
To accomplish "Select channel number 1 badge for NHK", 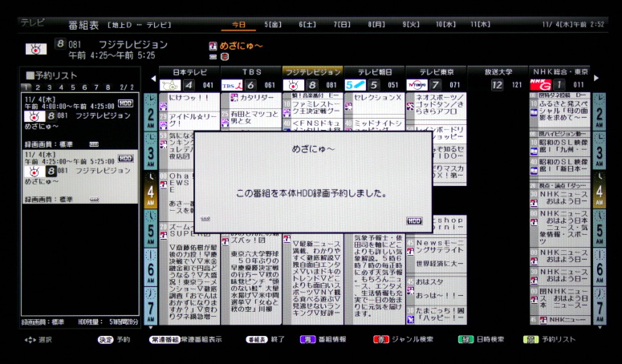I will click(559, 85).
